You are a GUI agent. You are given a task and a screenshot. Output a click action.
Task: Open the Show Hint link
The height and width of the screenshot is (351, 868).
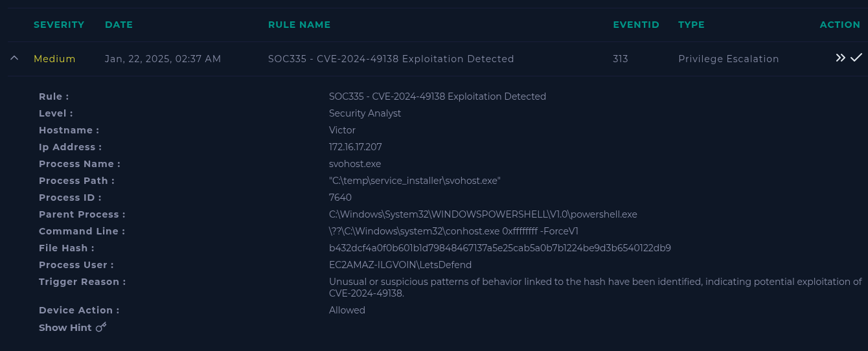(65, 328)
